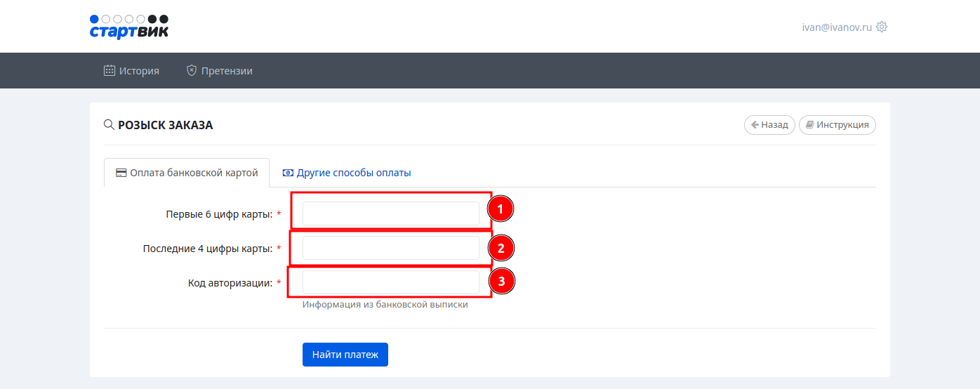Switch to the Другие способы оплаты tab

pyautogui.click(x=353, y=173)
